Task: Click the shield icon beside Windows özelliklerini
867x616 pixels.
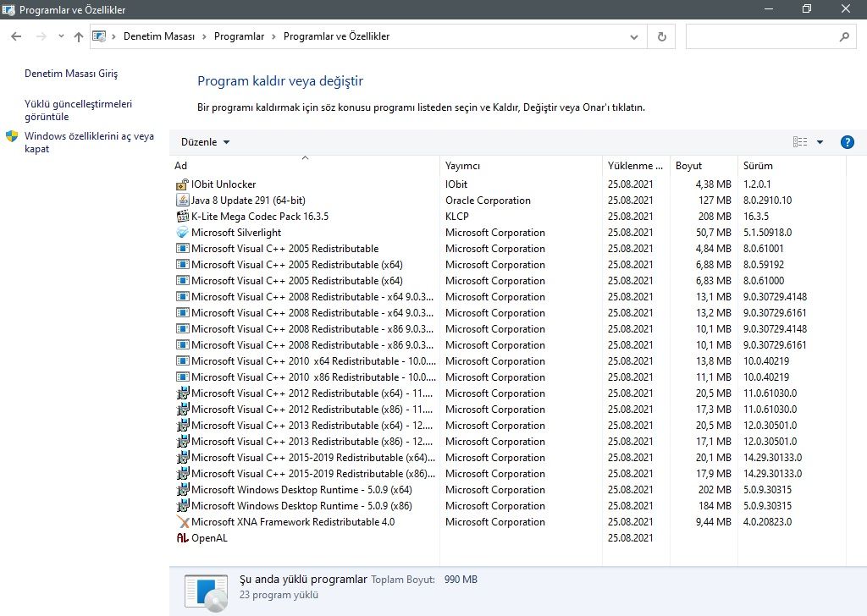Action: point(12,136)
